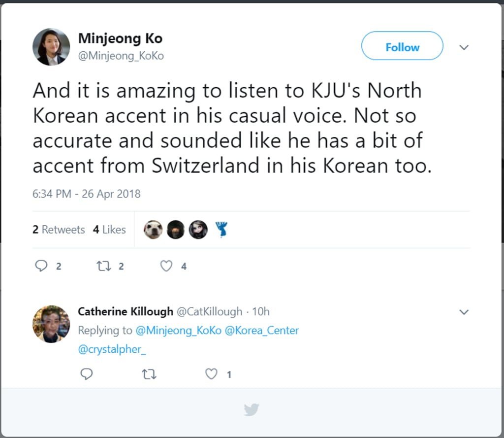504x438 pixels.
Task: Open Catherine Killough's profile photo
Action: pos(51,324)
